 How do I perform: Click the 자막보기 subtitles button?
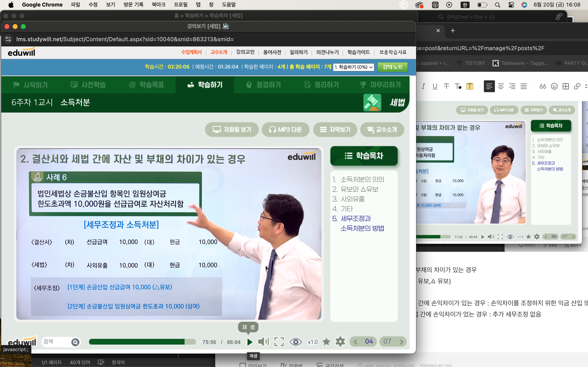[335, 130]
